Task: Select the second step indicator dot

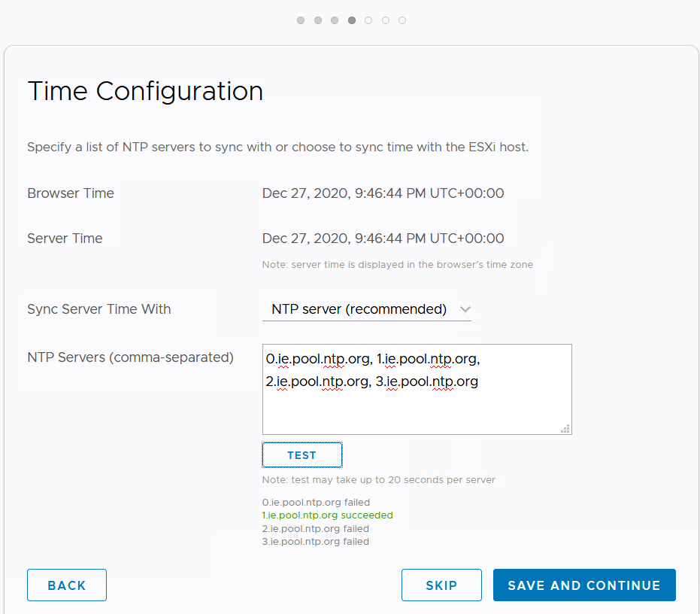Action: click(318, 20)
